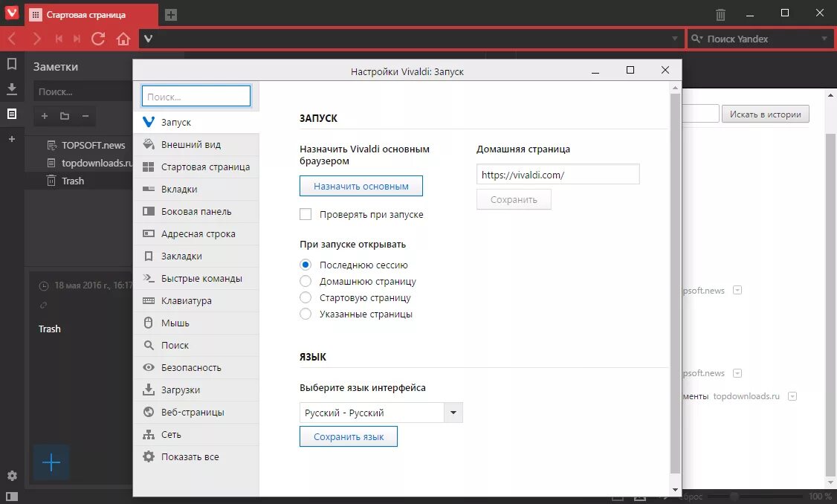Select 'Последнюю сессию' radio option

pos(306,265)
